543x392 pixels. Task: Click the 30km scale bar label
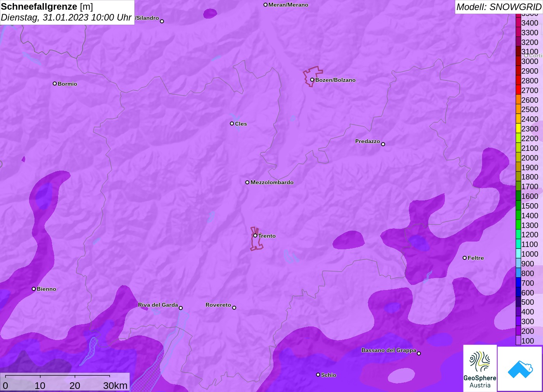(115, 385)
